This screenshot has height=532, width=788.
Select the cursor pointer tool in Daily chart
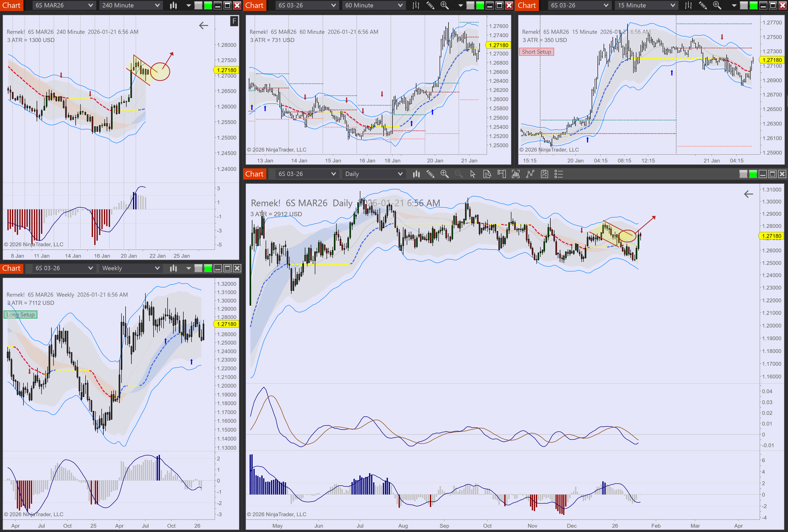click(x=473, y=174)
